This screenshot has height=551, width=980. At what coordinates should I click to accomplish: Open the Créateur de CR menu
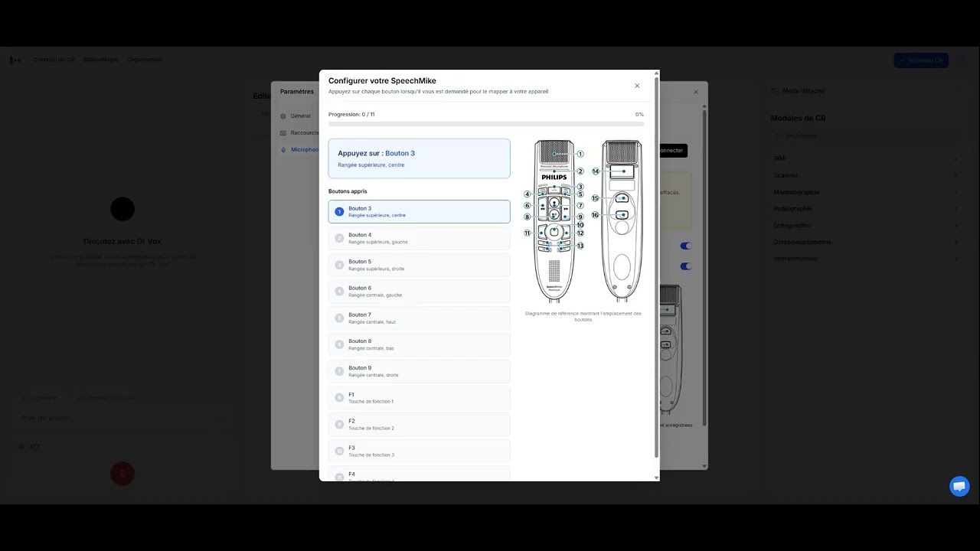point(54,60)
